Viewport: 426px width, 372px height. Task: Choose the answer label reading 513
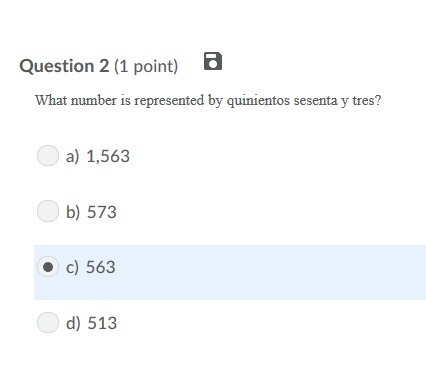click(x=102, y=323)
